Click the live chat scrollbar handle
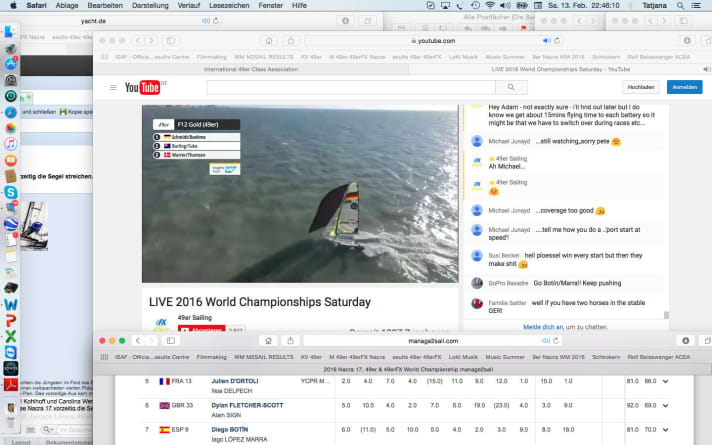Viewport: 712px width, 445px height. pos(666,315)
